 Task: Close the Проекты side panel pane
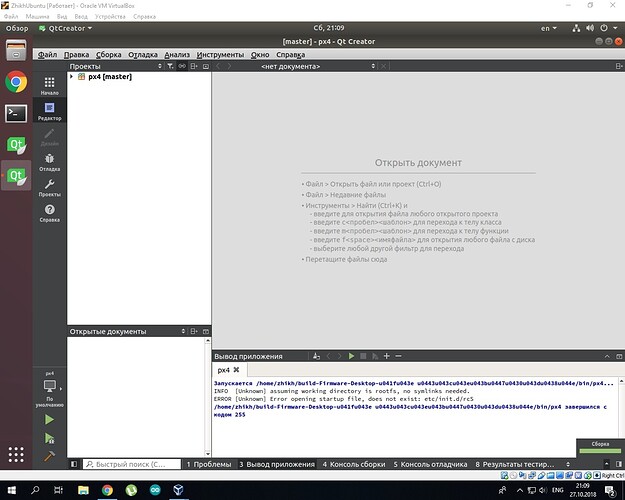click(206, 66)
